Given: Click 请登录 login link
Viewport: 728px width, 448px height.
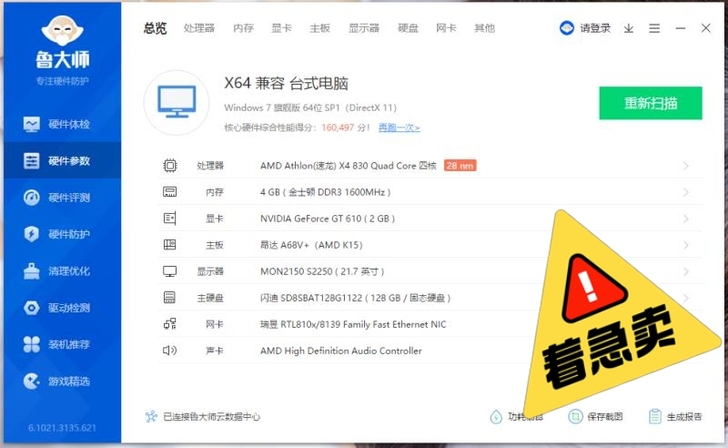Looking at the screenshot, I should (595, 28).
